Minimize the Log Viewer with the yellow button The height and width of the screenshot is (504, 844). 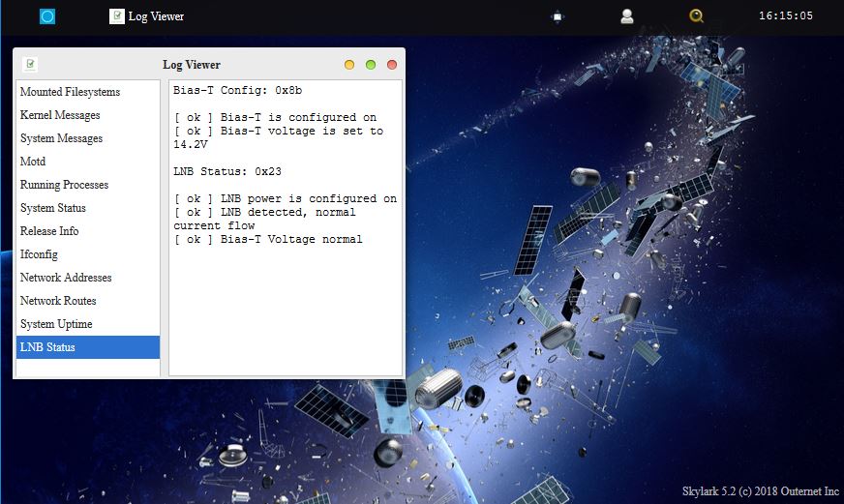pyautogui.click(x=349, y=65)
